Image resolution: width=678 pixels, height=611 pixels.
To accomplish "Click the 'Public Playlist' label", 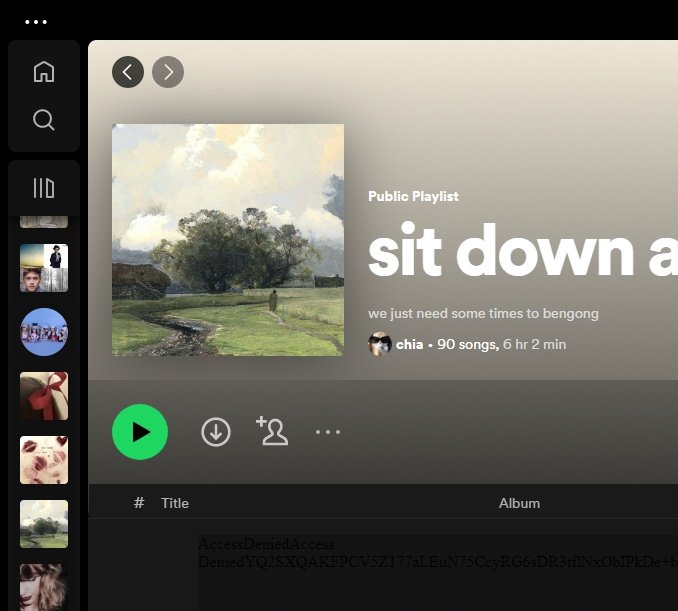I will coord(413,196).
